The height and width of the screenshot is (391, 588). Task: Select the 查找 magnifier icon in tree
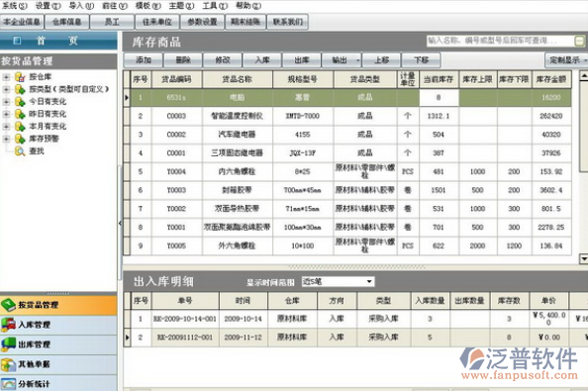20,151
